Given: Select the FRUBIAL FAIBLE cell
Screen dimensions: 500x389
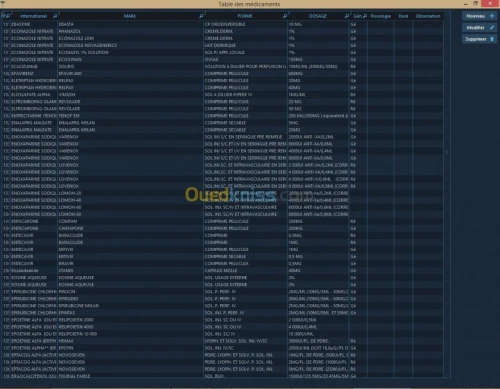Looking at the screenshot, I should [x=130, y=376].
